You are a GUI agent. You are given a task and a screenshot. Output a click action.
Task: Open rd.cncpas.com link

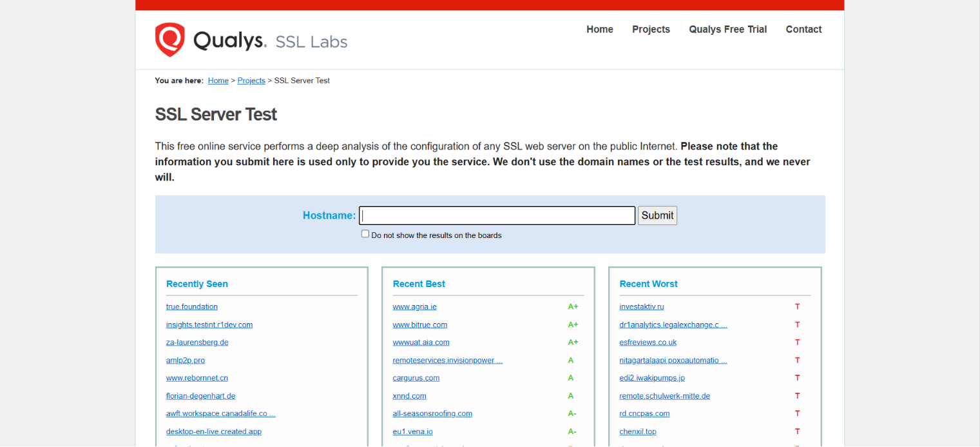[x=644, y=413]
